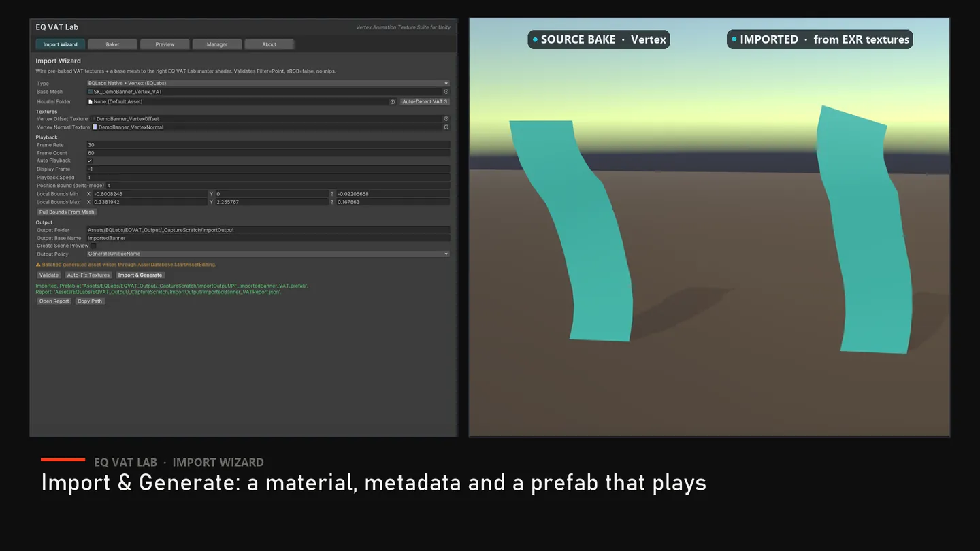Screen dimensions: 980x551
Task: Open the Manager tab
Action: (217, 44)
